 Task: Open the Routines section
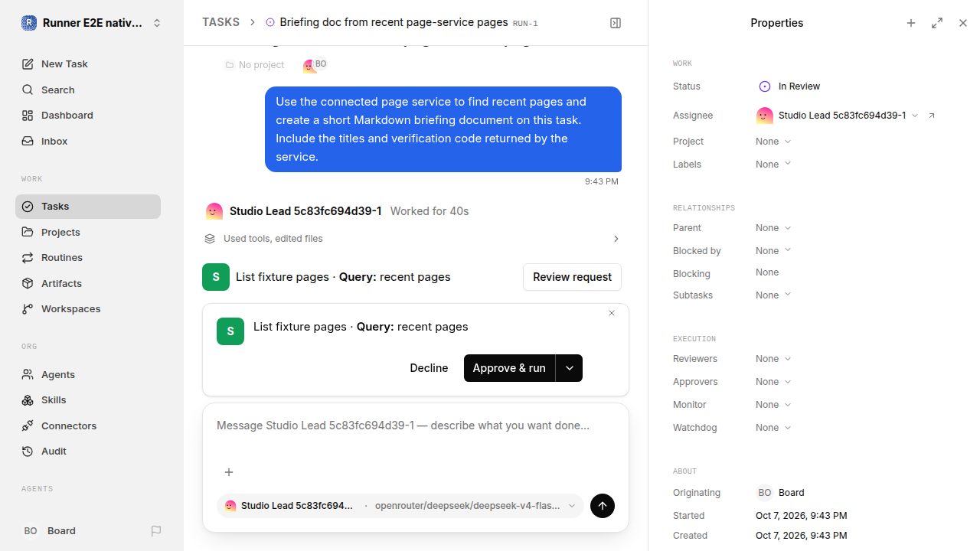(x=88, y=258)
